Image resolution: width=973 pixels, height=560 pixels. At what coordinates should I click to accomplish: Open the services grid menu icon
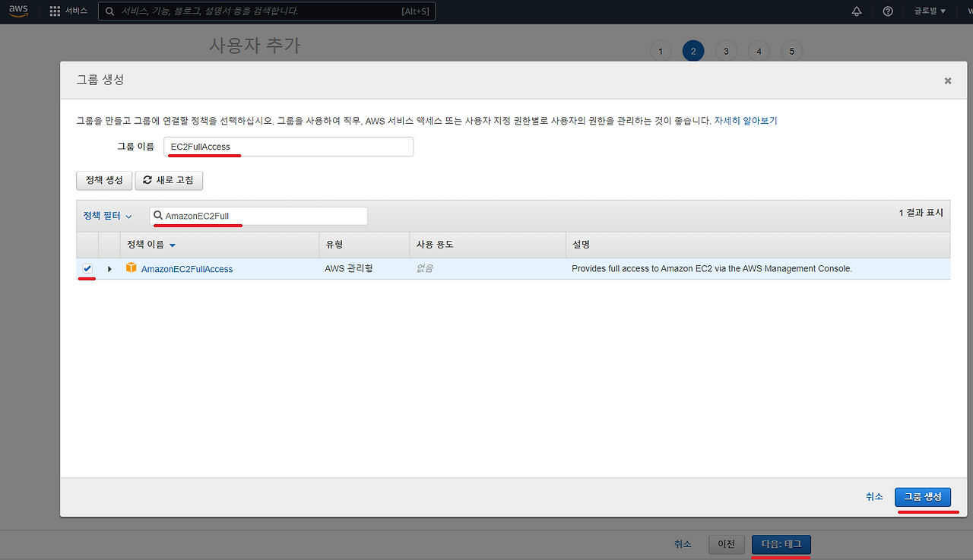(x=55, y=11)
